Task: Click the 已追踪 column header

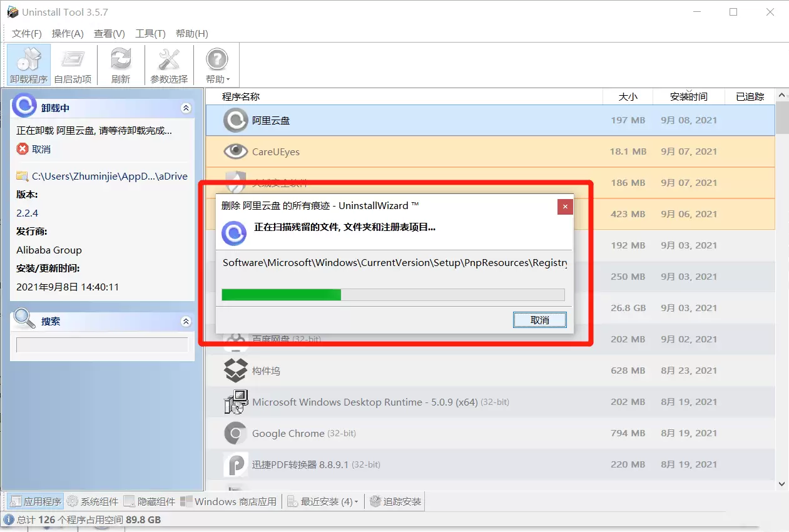Action: [x=750, y=96]
